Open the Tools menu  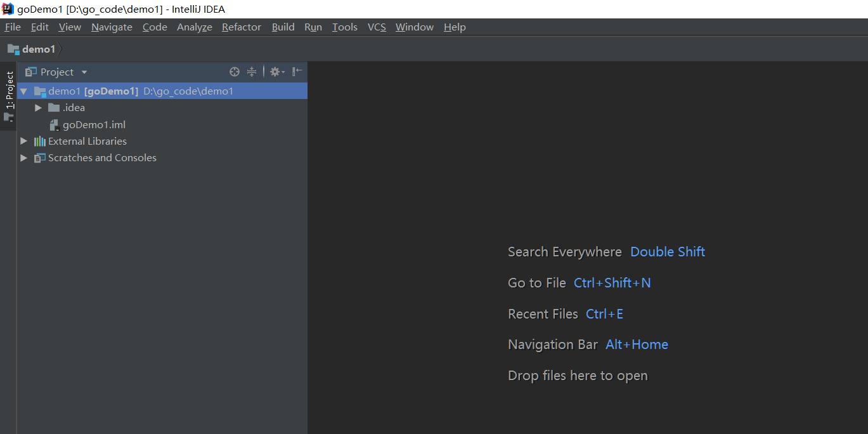coord(345,27)
